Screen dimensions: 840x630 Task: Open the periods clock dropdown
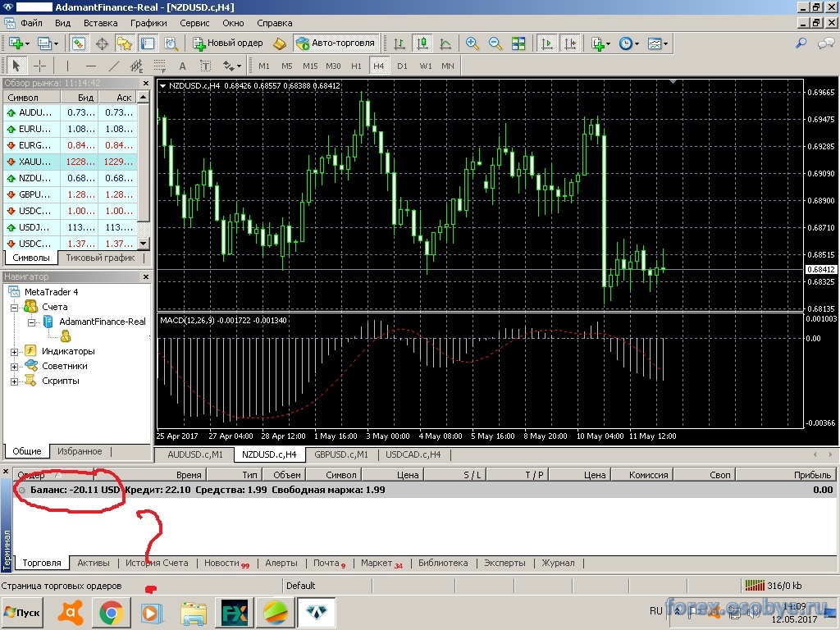(x=628, y=43)
